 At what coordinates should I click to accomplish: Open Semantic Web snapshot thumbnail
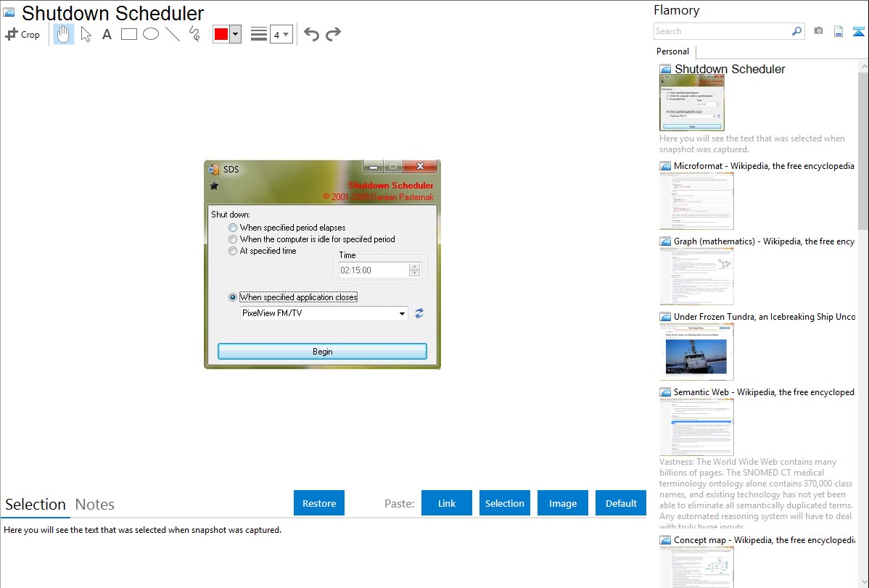click(x=696, y=427)
